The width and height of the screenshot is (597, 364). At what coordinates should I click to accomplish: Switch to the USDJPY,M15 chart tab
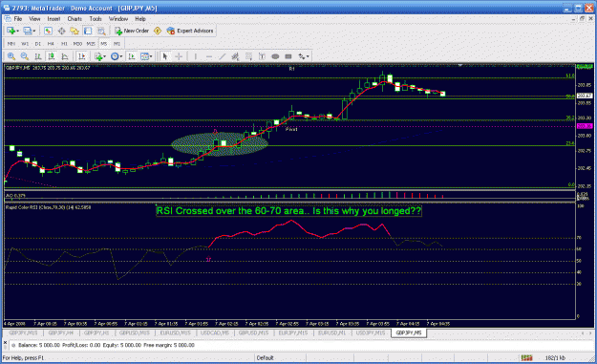(x=371, y=332)
